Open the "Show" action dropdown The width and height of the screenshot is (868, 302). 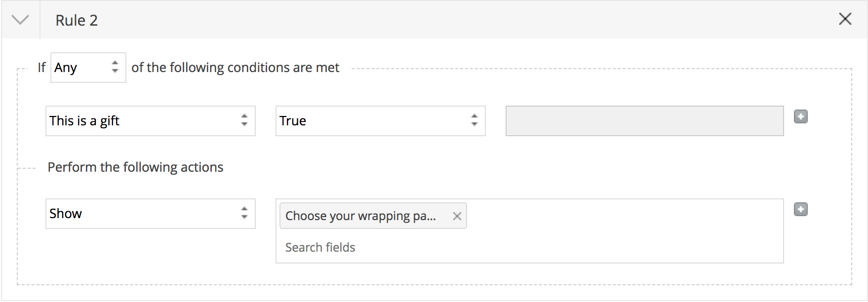pos(143,214)
